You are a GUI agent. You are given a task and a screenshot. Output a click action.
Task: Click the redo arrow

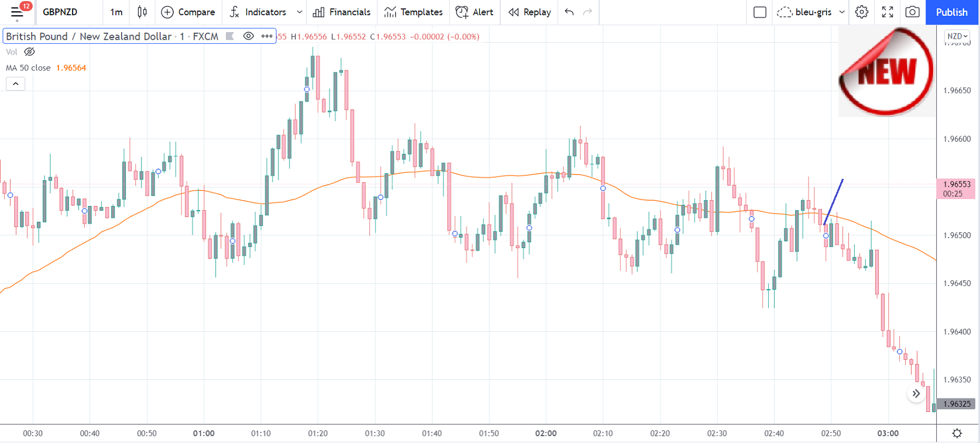click(x=588, y=12)
